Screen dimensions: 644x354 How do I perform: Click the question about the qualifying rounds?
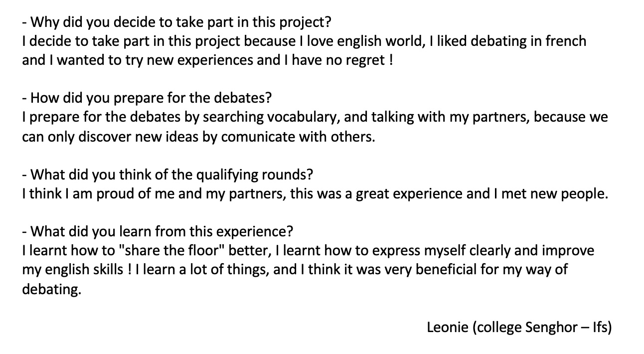167,175
